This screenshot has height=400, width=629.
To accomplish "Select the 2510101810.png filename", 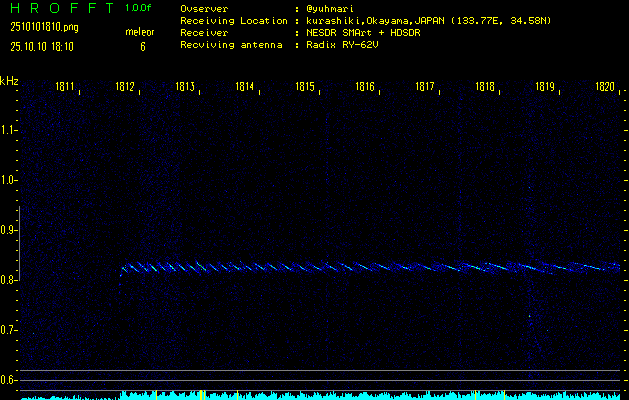I will tap(43, 27).
